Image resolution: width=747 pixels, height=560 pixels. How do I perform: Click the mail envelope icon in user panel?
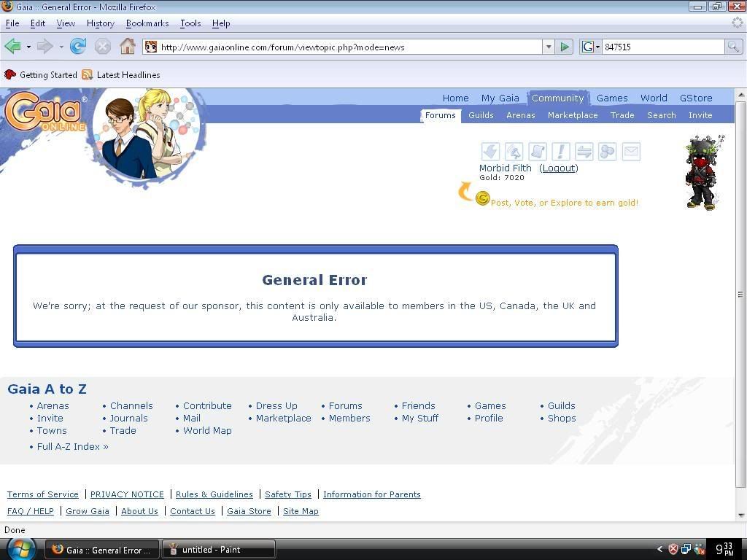pyautogui.click(x=631, y=152)
